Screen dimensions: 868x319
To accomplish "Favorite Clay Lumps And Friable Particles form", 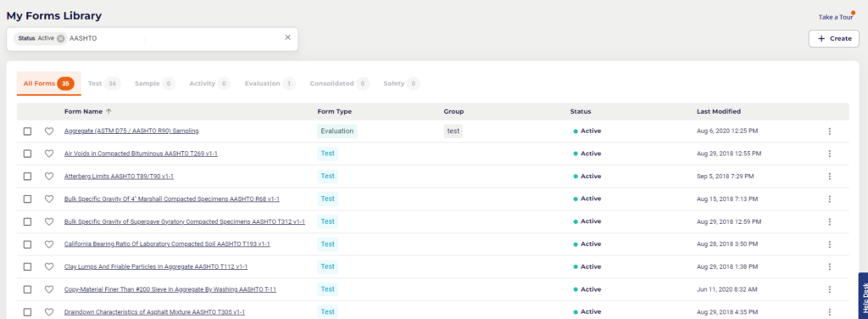I will [x=48, y=266].
